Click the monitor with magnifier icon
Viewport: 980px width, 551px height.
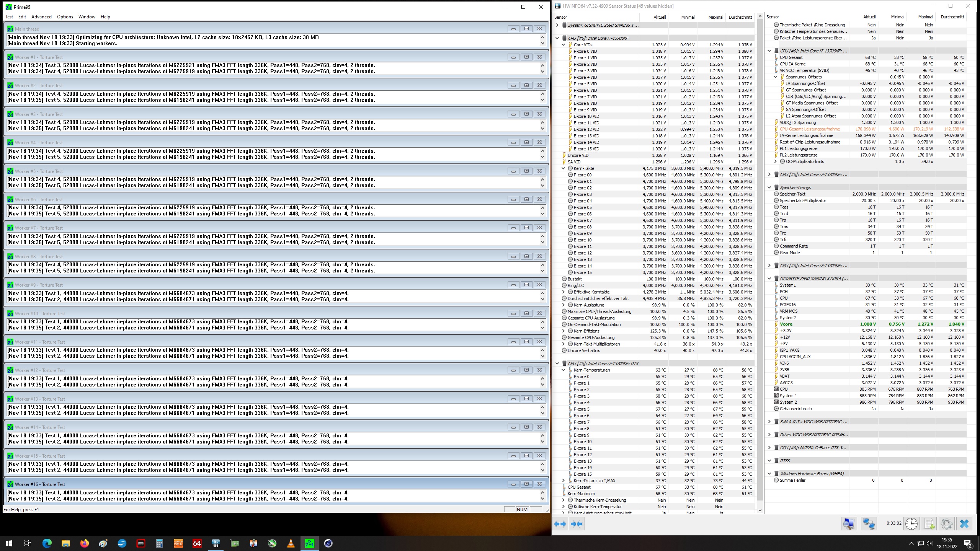pos(849,524)
